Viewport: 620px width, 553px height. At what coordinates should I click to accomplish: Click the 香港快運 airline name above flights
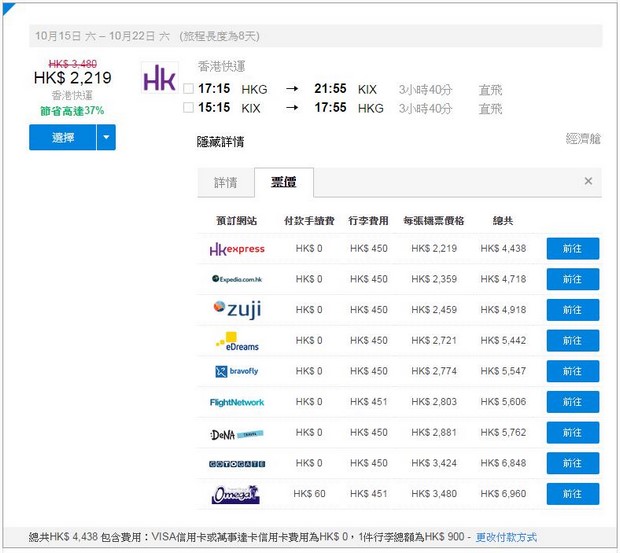pyautogui.click(x=221, y=66)
